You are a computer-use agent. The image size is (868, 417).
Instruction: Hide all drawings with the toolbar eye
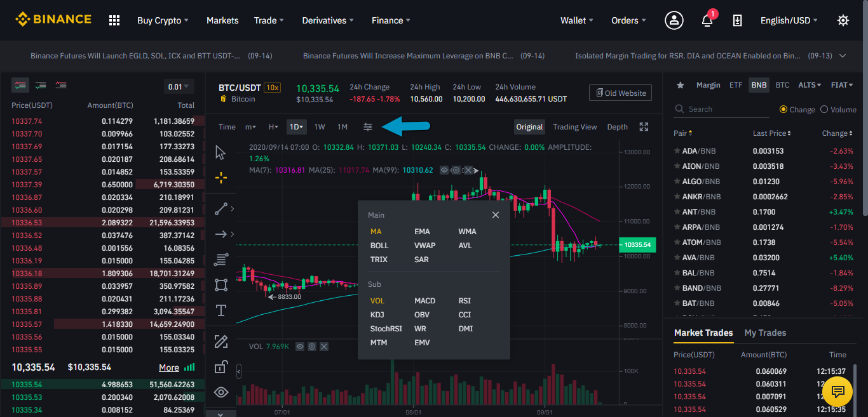click(x=221, y=392)
